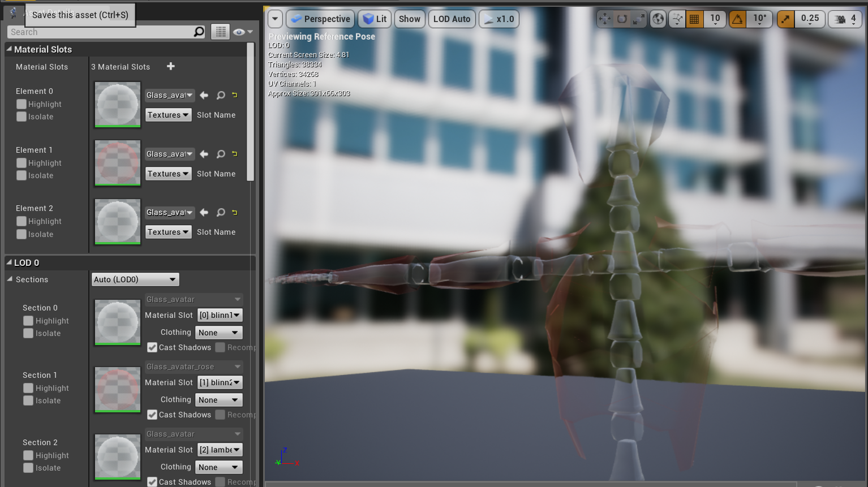
Task: Select scale mode in viewport toolbar
Action: pos(639,19)
